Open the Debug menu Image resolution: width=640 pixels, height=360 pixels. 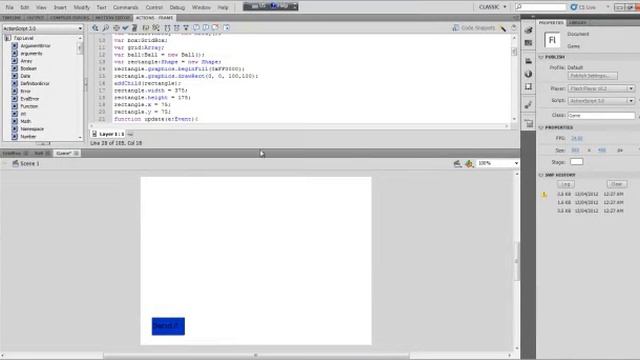coord(177,7)
